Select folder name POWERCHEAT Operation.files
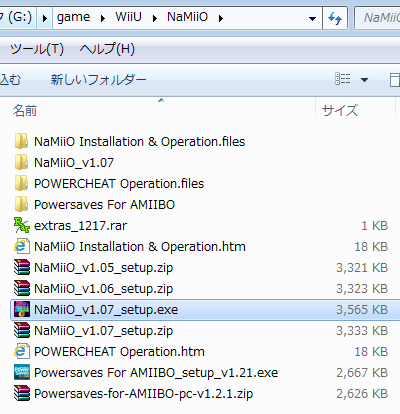The image size is (400, 414). 119,184
